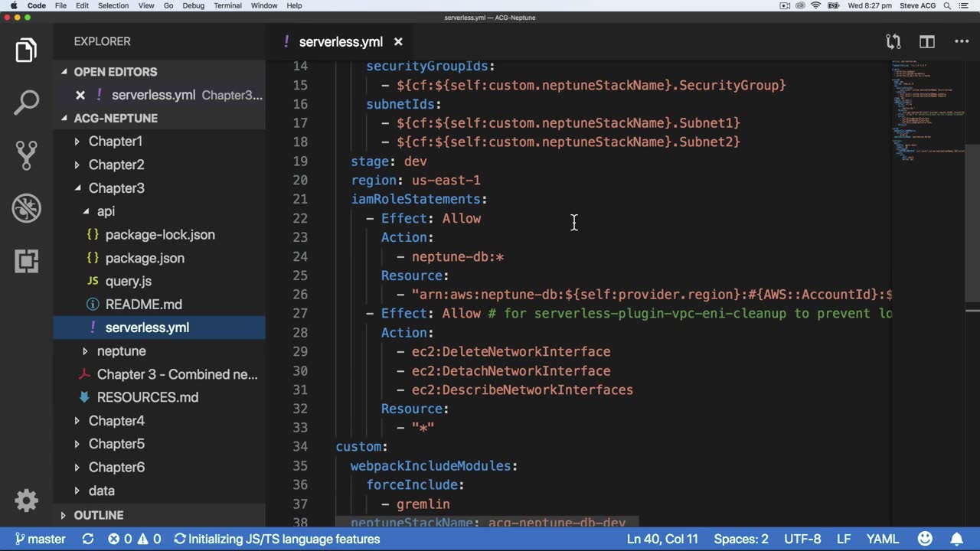Open the Manage gear menu
This screenshot has width=980, height=551.
click(x=26, y=500)
